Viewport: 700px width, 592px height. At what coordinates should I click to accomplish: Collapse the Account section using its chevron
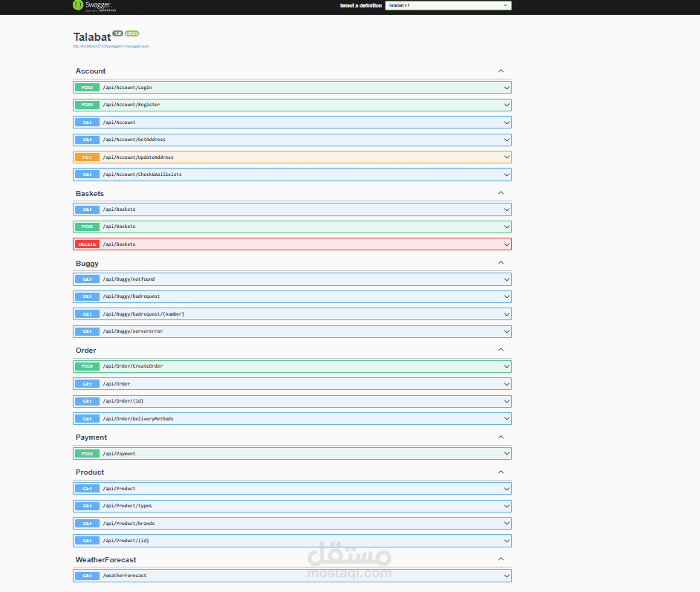point(501,71)
